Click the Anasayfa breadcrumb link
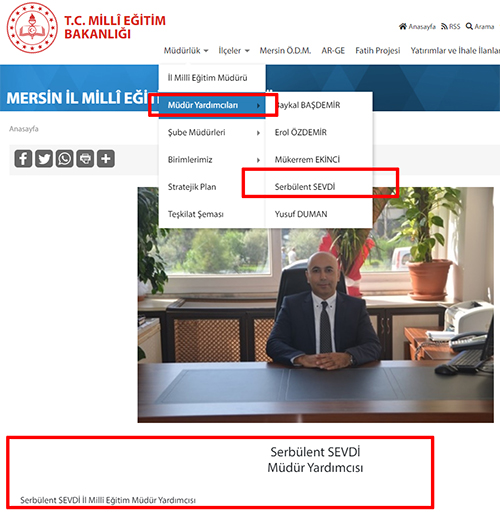 point(24,129)
